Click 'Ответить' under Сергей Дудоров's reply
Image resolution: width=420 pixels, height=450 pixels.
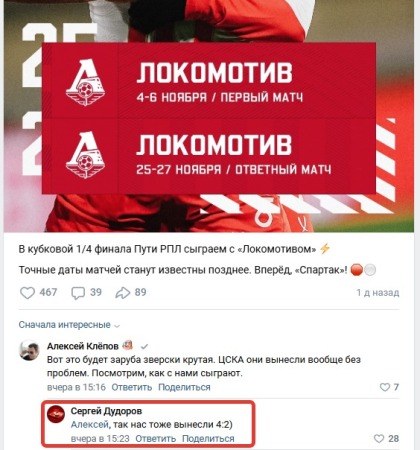point(156,439)
